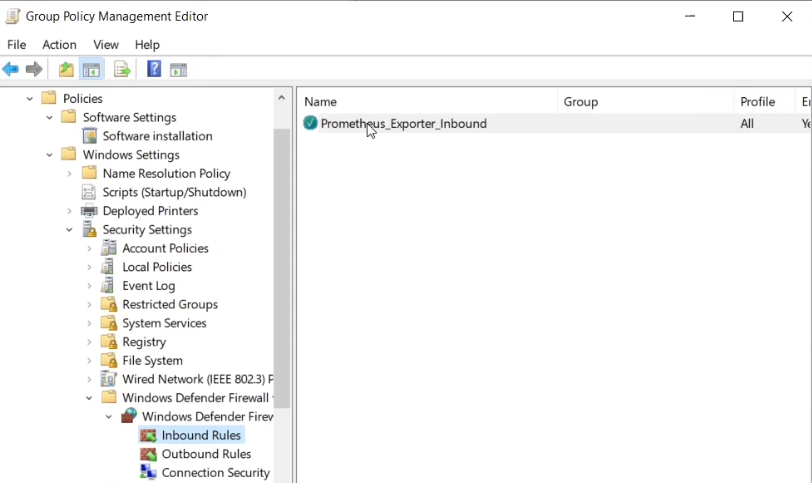Click the Back arrow in the toolbar
Image resolution: width=812 pixels, height=483 pixels.
pyautogui.click(x=11, y=69)
